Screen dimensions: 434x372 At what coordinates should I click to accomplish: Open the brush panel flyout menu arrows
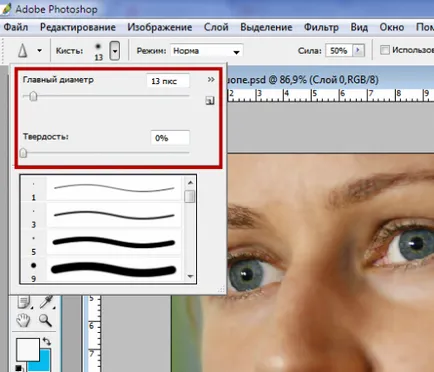211,79
